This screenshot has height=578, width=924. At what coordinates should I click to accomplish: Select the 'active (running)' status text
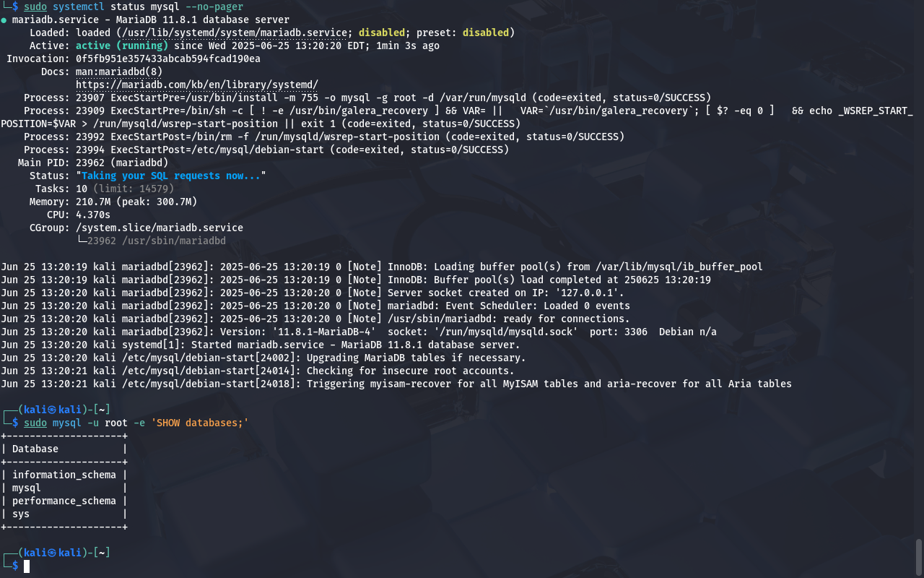click(x=122, y=46)
